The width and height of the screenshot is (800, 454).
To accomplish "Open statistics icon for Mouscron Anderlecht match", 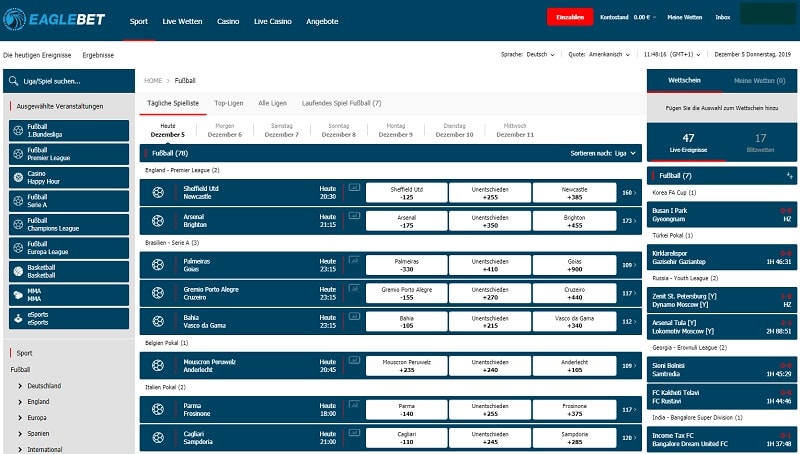I will coord(354,360).
